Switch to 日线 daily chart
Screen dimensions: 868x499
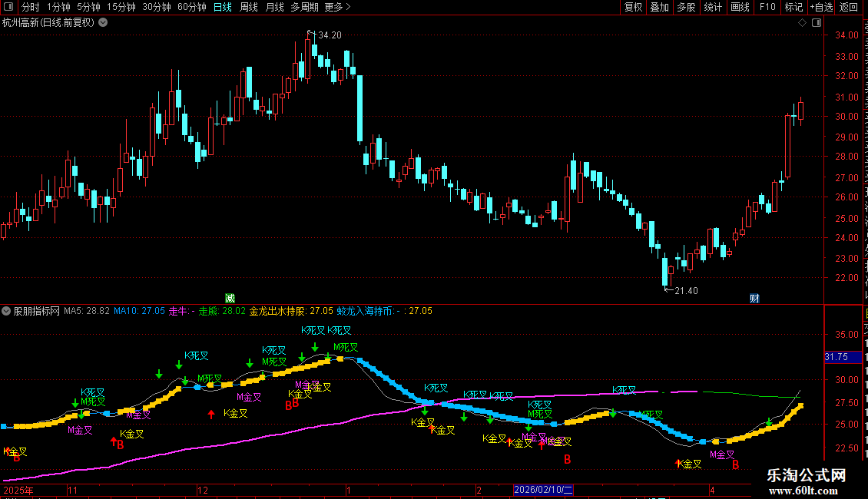(x=223, y=7)
